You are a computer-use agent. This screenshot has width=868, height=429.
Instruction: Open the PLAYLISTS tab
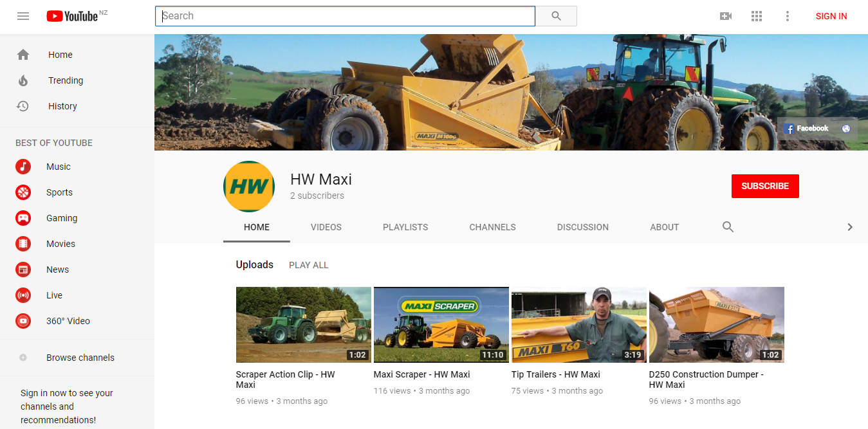click(x=405, y=227)
